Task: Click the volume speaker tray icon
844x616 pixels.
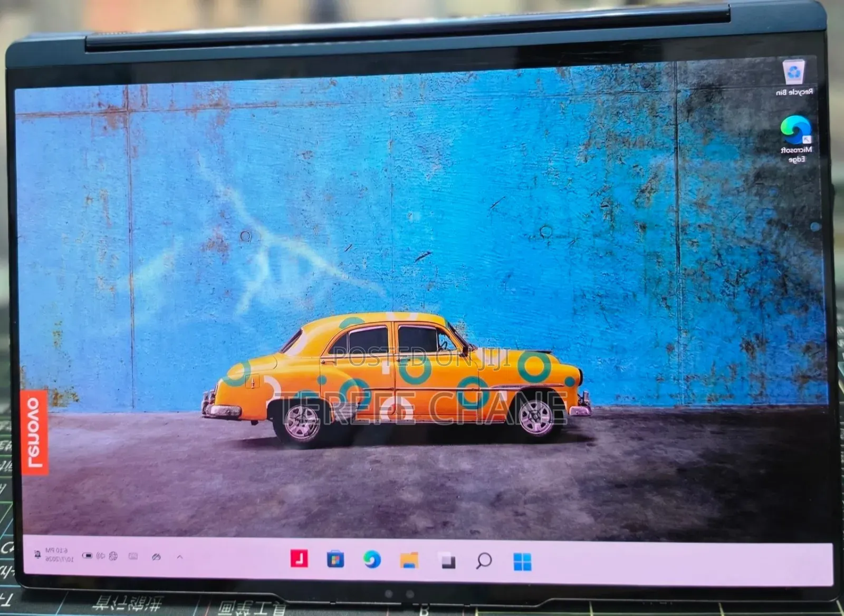Action: pos(101,555)
